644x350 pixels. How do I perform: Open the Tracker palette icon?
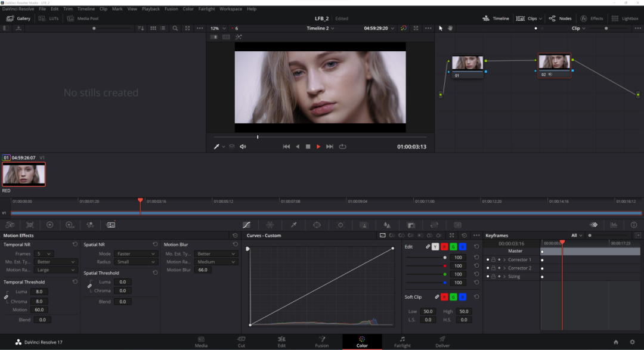click(340, 225)
